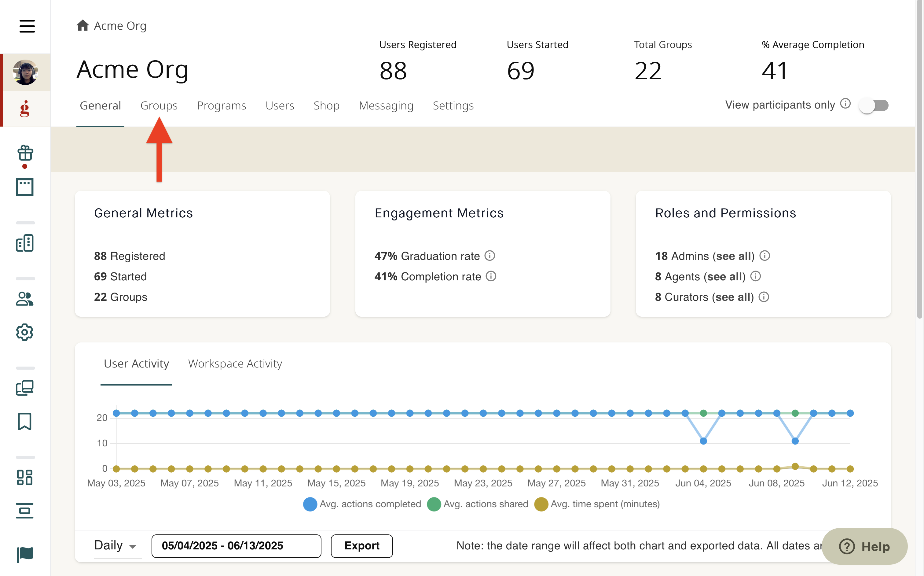The height and width of the screenshot is (576, 924).
Task: Click the '47% Graduation rate' text
Action: [427, 256]
